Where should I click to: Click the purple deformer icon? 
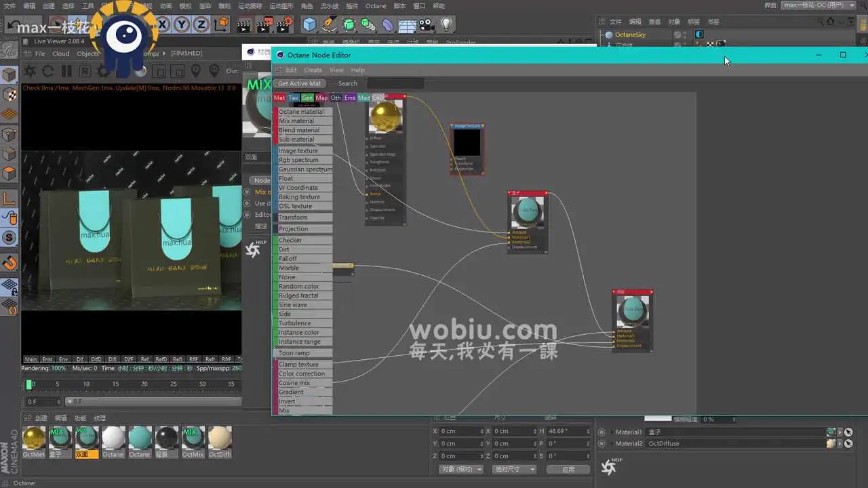(x=387, y=25)
